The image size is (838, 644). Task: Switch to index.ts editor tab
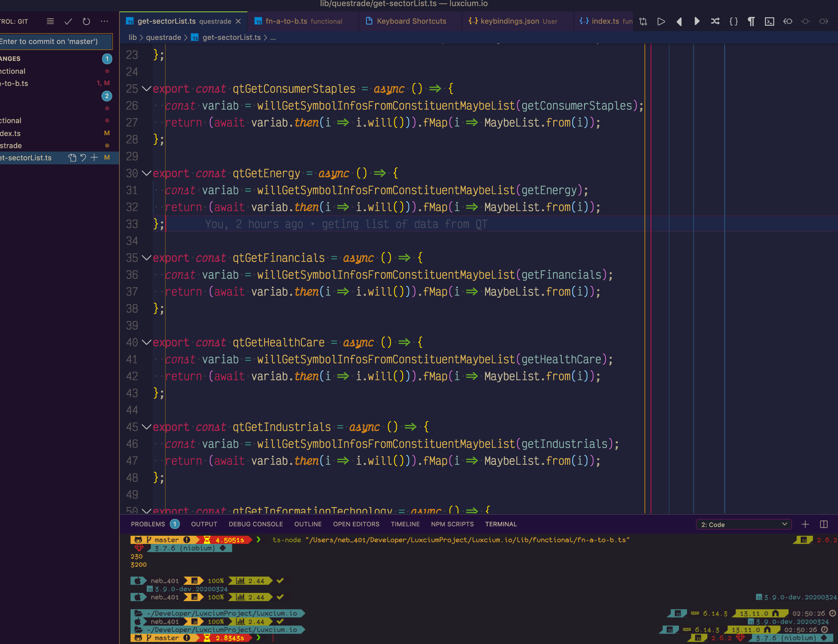(604, 21)
